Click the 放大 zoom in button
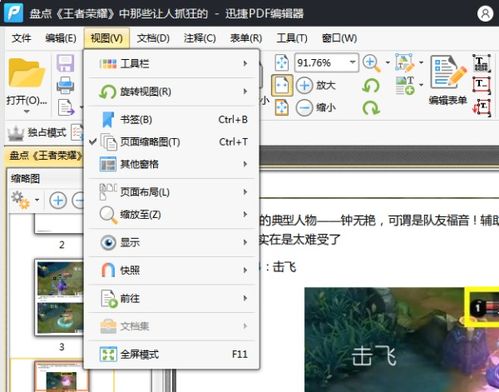 coord(315,85)
